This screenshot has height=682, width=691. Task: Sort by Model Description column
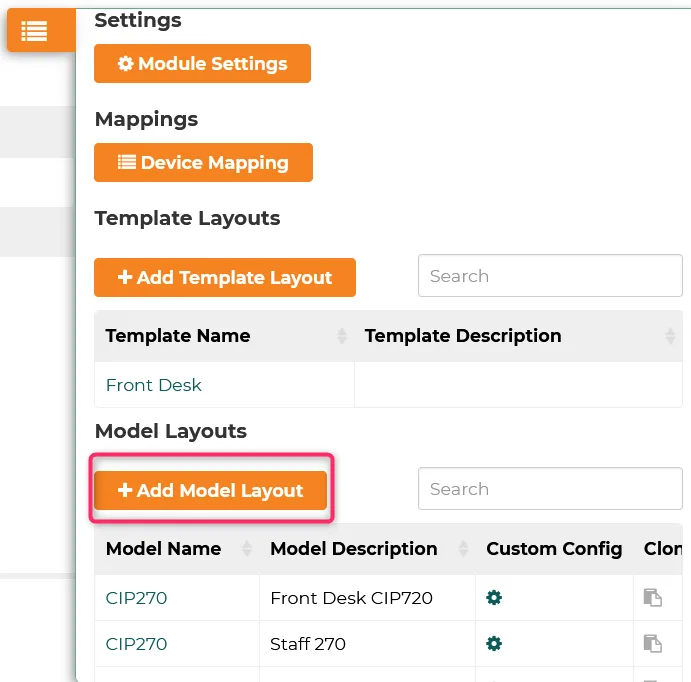(367, 549)
